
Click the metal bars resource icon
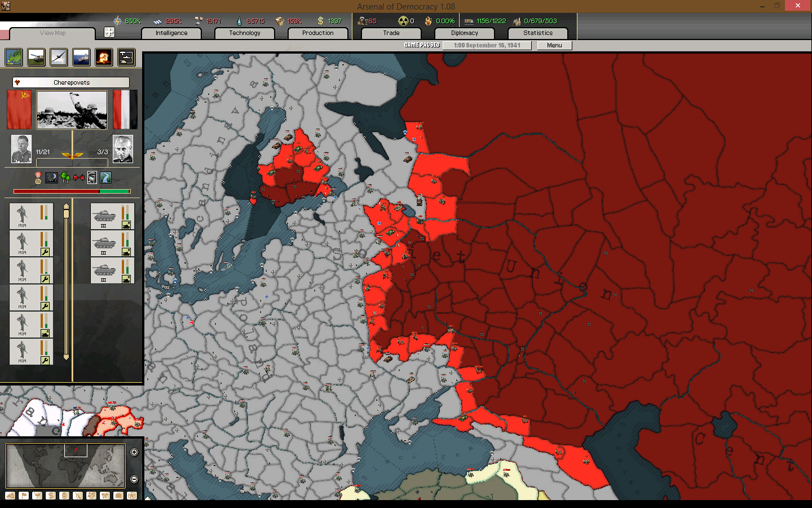tap(157, 21)
